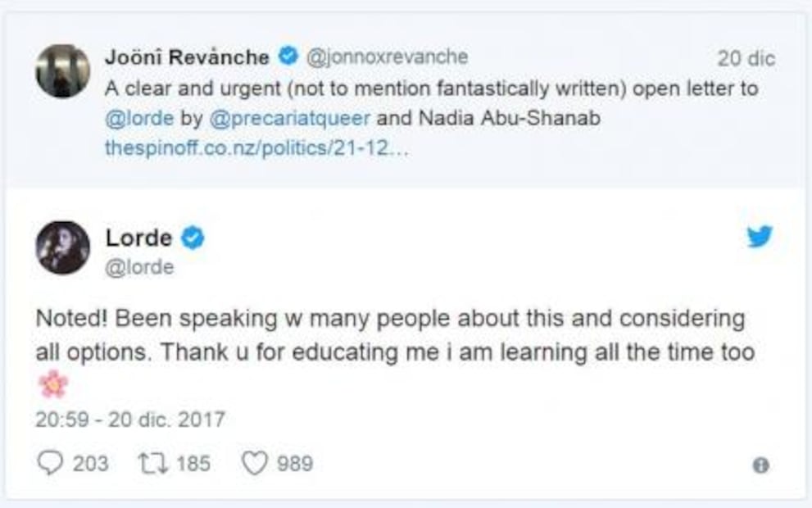Click the Twitter bird logo
The image size is (812, 508).
pos(759,237)
